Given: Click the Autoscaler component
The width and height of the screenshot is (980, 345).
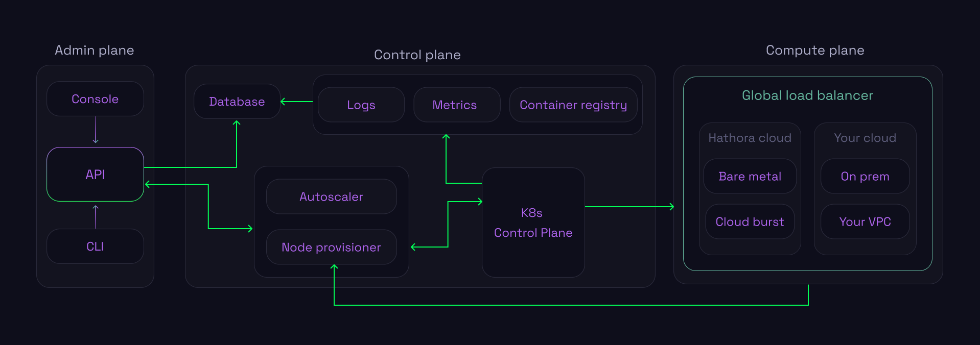Looking at the screenshot, I should pos(331,196).
